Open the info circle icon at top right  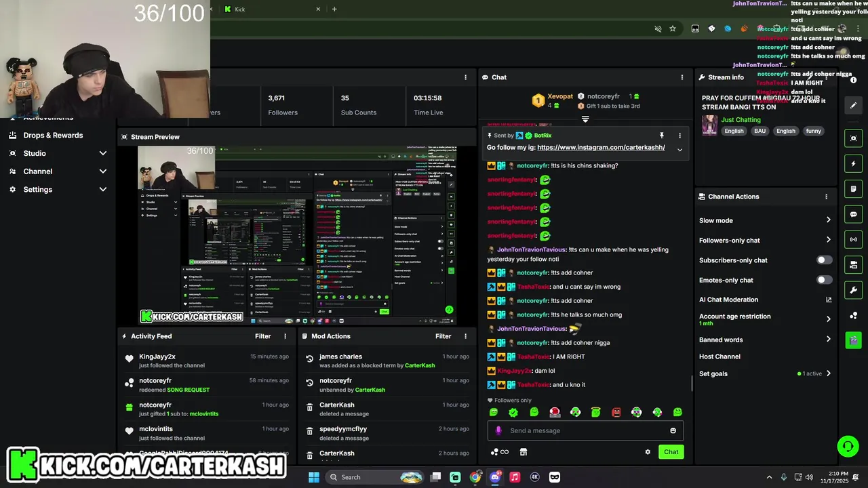[x=853, y=80]
